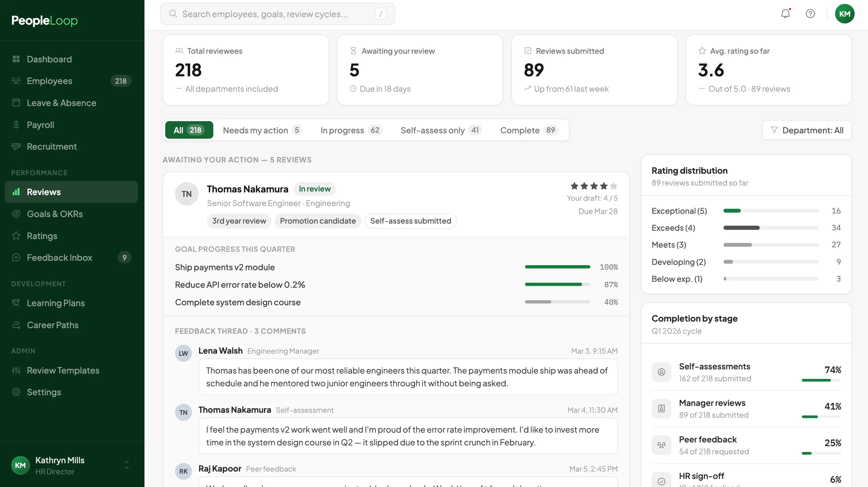Image resolution: width=868 pixels, height=487 pixels.
Task: Click the star icon on Avg. rating card
Action: 702,50
